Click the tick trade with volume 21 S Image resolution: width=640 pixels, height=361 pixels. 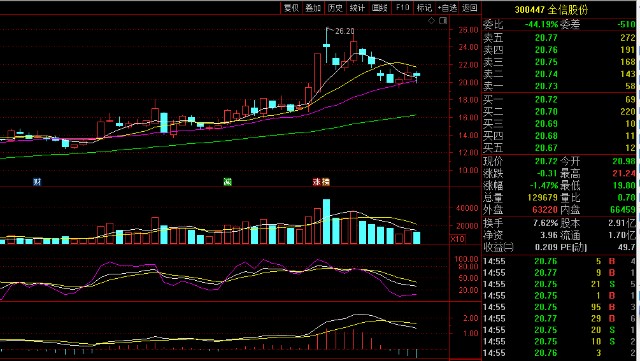559,284
